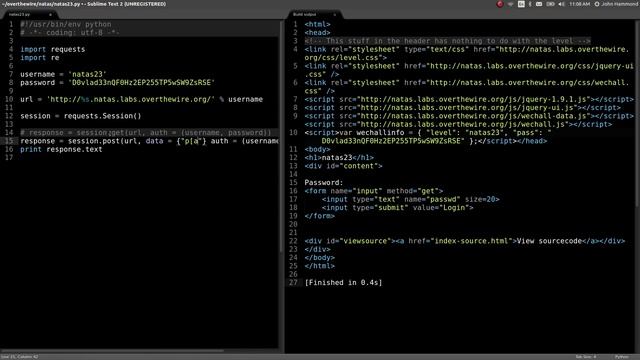Click 'session = requests.Session()' line
The width and height of the screenshot is (640, 360).
tap(80, 116)
